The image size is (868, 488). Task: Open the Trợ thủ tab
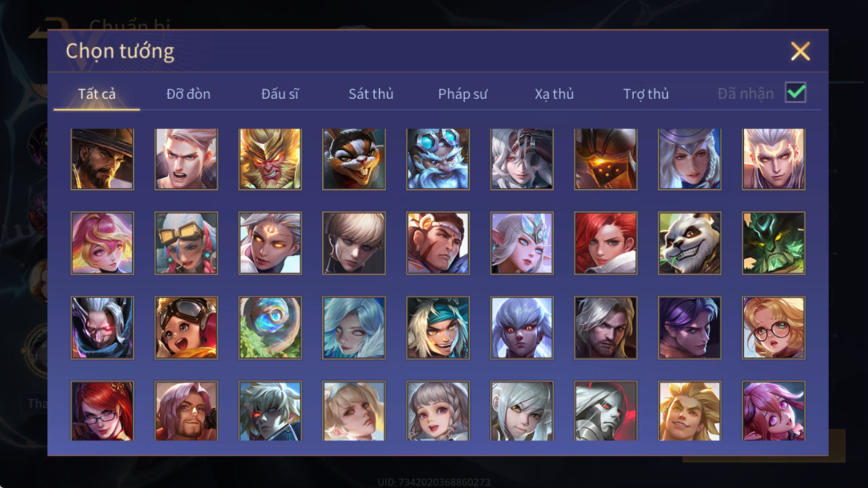tap(646, 94)
